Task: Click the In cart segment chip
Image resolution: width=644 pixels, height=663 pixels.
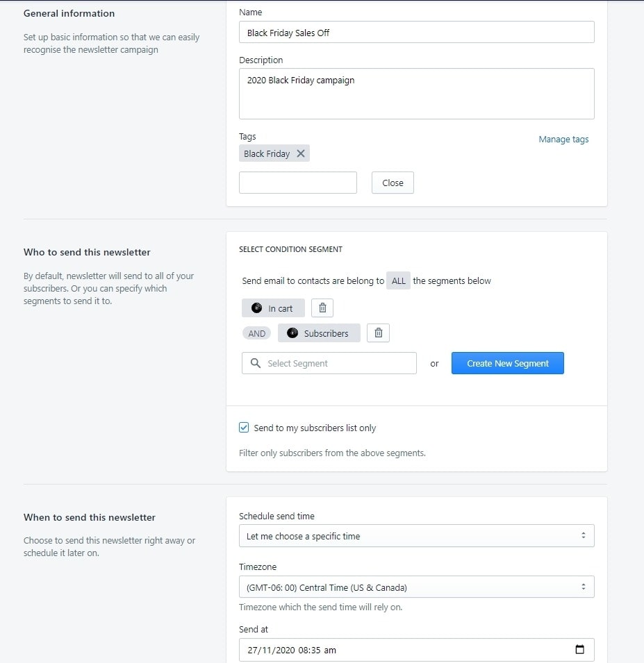Action: pos(273,308)
